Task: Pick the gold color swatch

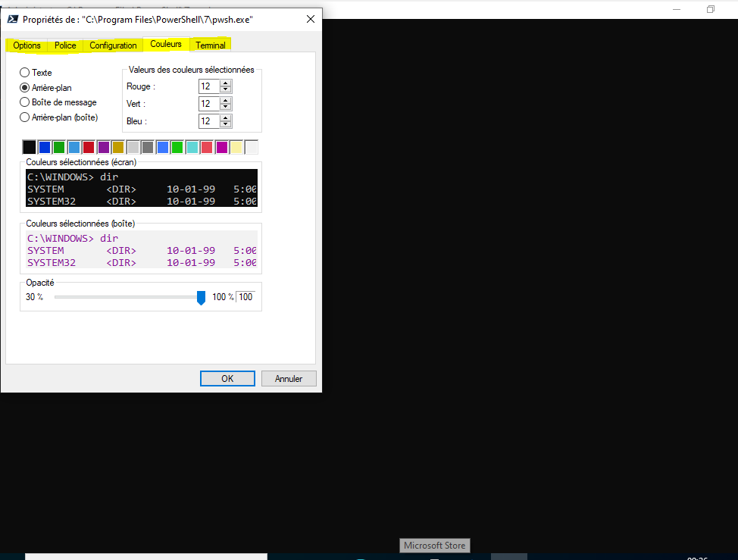Action: (x=118, y=147)
